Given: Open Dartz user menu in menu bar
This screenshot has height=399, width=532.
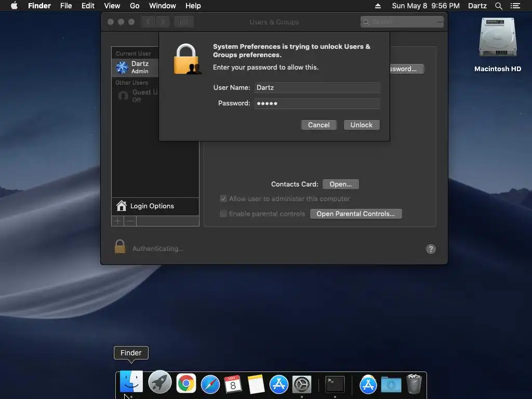Looking at the screenshot, I should pos(477,6).
